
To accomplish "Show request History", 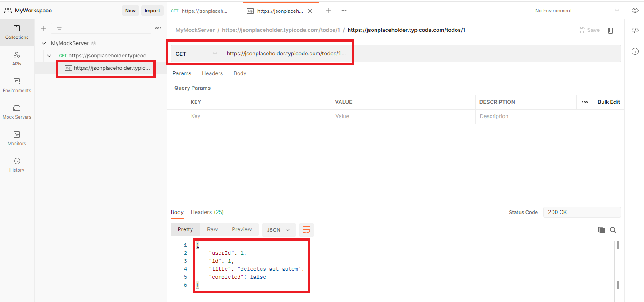I will [17, 165].
